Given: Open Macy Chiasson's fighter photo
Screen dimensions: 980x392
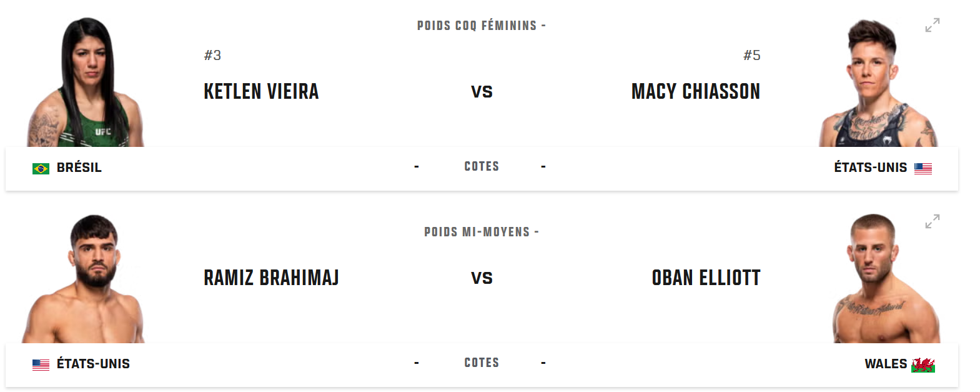Looking at the screenshot, I should (x=878, y=83).
